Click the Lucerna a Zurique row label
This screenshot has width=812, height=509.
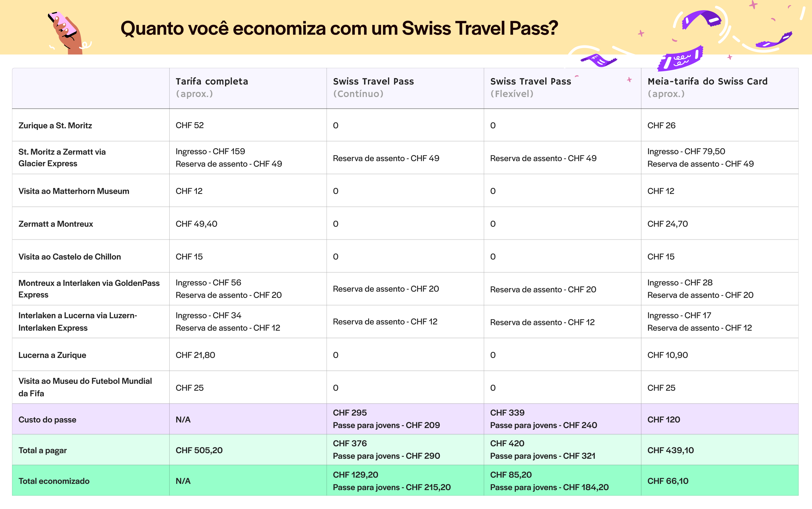pyautogui.click(x=52, y=355)
